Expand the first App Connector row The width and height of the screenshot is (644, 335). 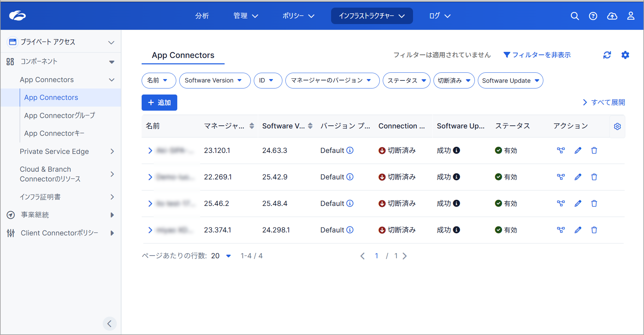(150, 150)
